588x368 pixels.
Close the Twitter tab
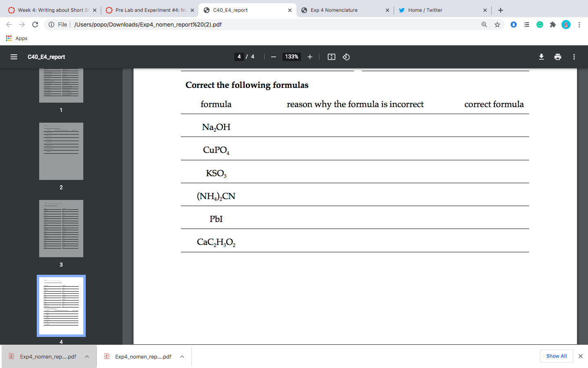485,10
